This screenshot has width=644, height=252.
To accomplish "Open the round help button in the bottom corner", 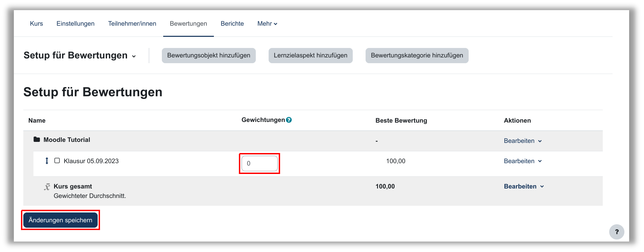I will pos(617,232).
